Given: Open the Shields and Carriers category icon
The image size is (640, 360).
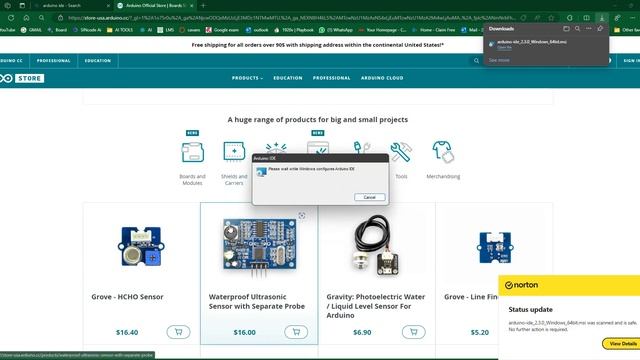Looking at the screenshot, I should [234, 152].
